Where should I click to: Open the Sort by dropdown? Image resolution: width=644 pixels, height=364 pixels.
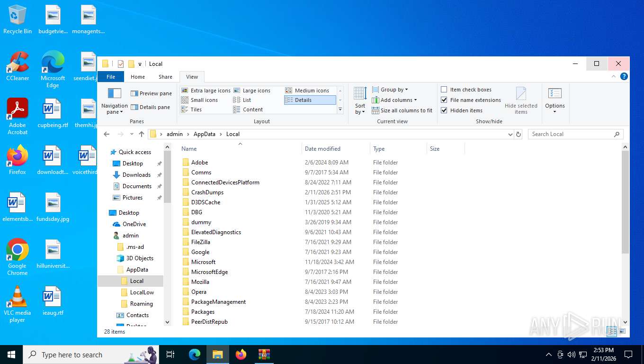click(x=360, y=101)
